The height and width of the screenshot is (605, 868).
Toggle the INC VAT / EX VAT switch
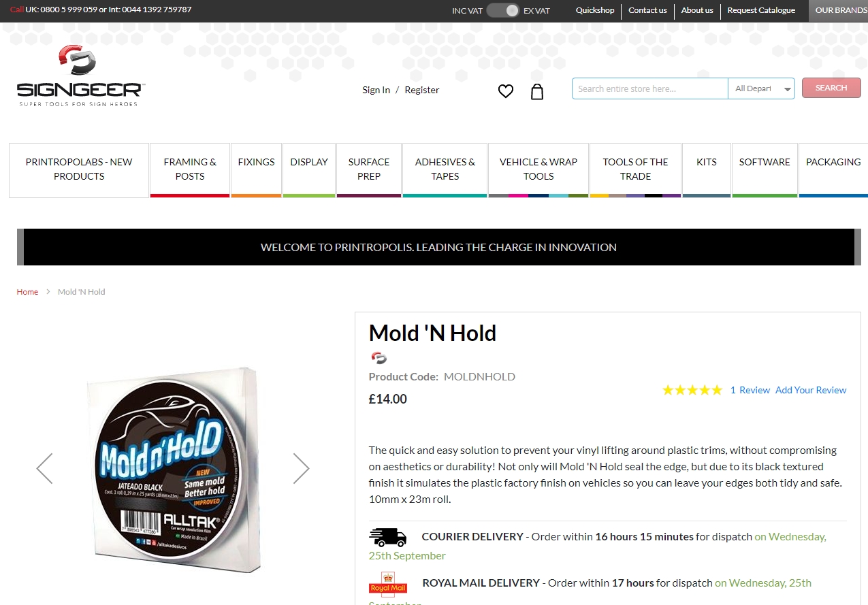[503, 10]
